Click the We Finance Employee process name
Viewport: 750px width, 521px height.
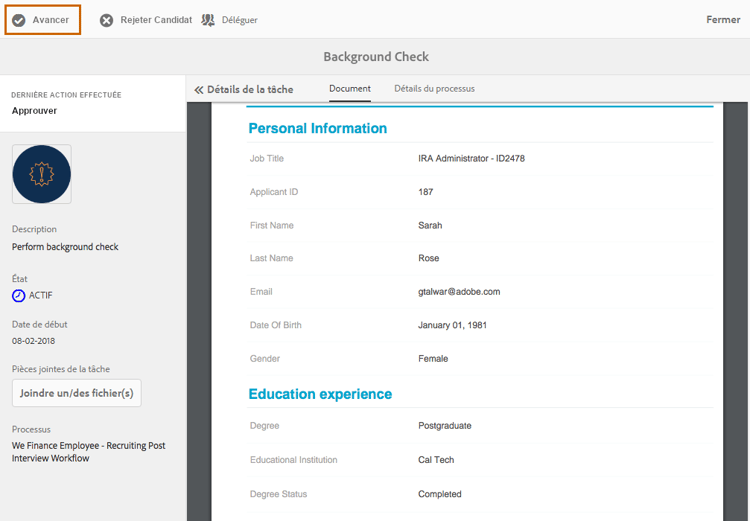[x=88, y=452]
